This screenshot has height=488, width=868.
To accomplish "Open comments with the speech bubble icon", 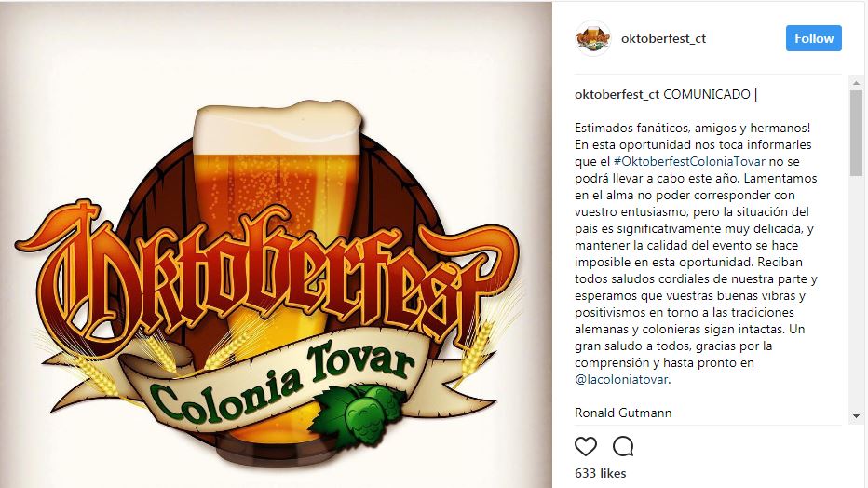I will pyautogui.click(x=623, y=446).
